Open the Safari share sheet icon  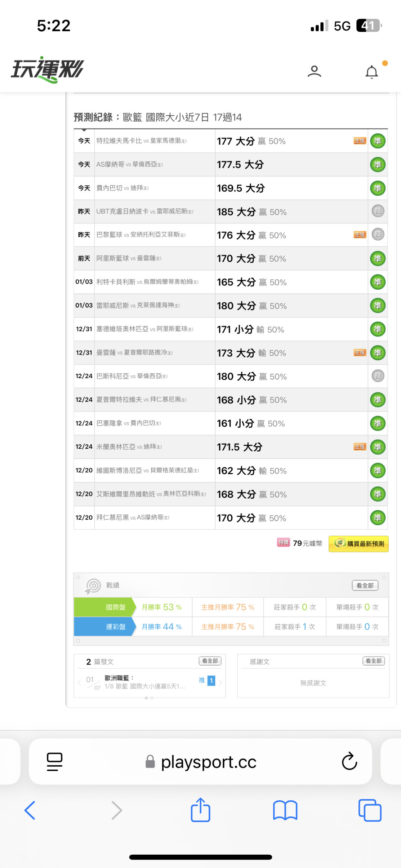(x=200, y=810)
